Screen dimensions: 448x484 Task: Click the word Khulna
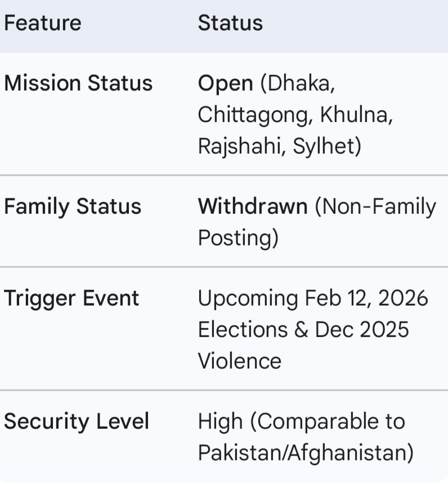pos(356,115)
